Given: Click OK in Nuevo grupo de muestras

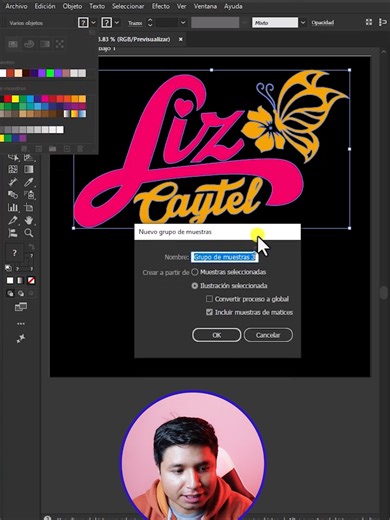Looking at the screenshot, I should [x=217, y=335].
